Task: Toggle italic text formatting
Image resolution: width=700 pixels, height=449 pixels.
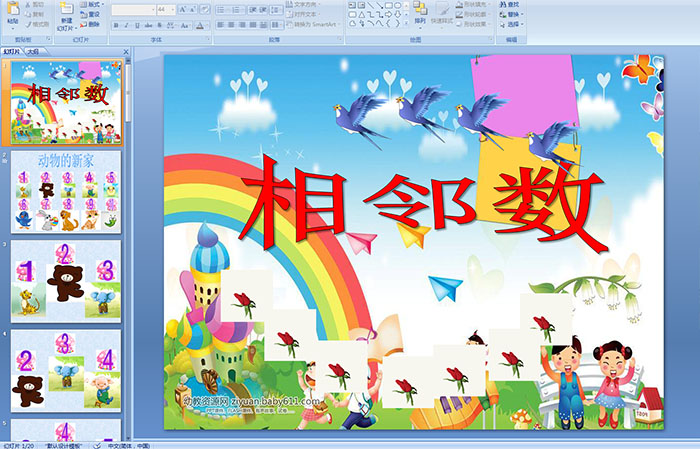Action: (x=126, y=24)
